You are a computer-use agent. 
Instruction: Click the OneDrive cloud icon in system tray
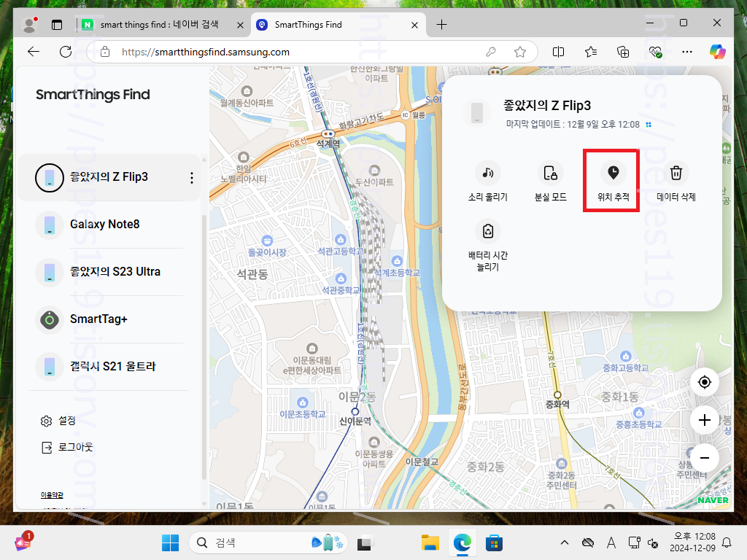click(x=588, y=542)
